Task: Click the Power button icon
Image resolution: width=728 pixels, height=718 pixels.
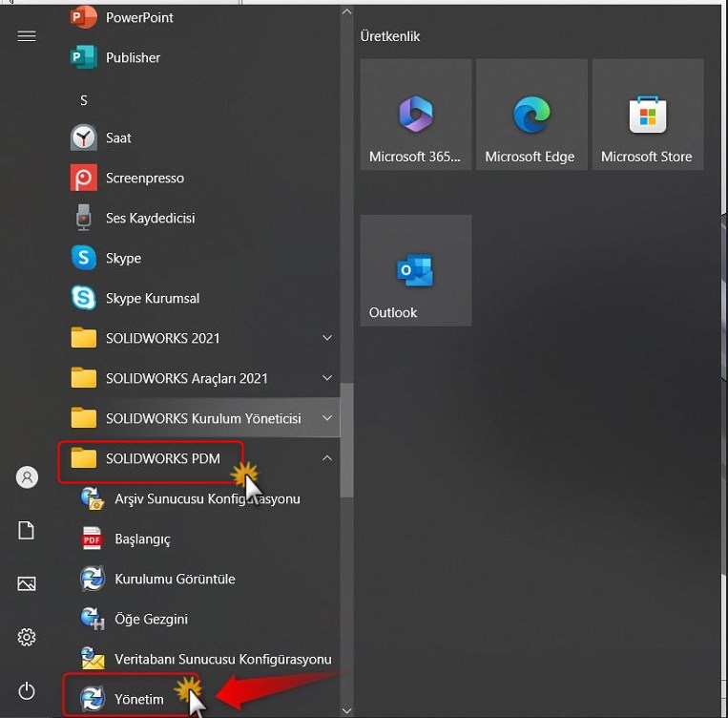Action: tap(27, 690)
